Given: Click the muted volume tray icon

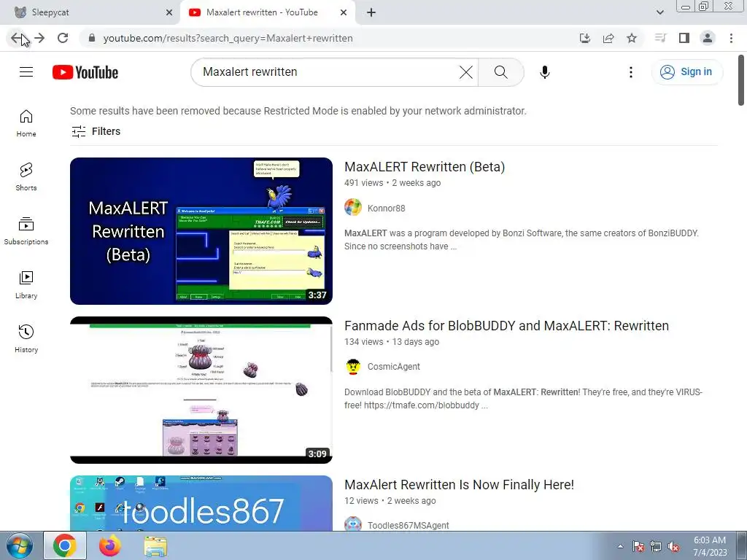Looking at the screenshot, I should click(673, 546).
